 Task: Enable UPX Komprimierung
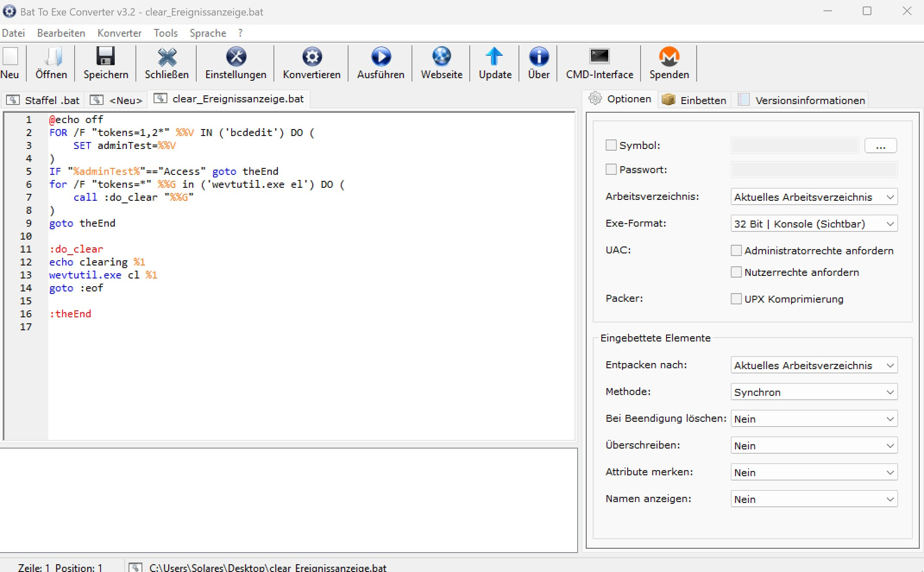736,299
